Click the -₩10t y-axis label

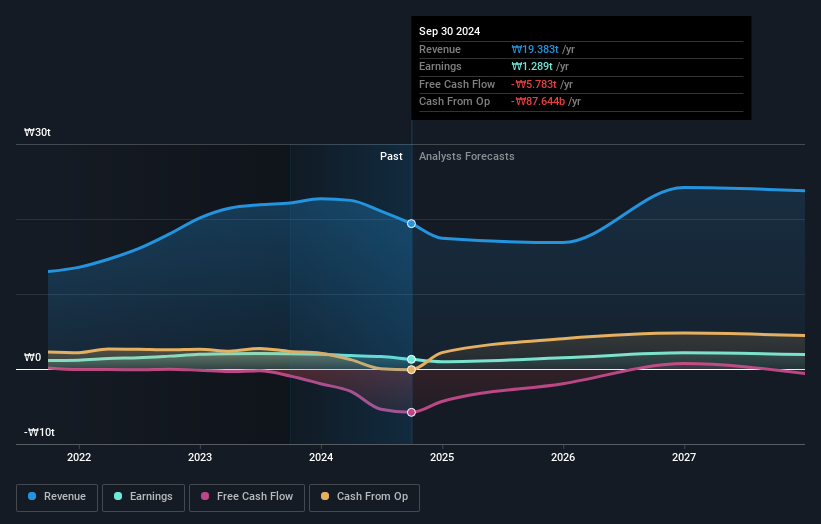click(x=39, y=432)
